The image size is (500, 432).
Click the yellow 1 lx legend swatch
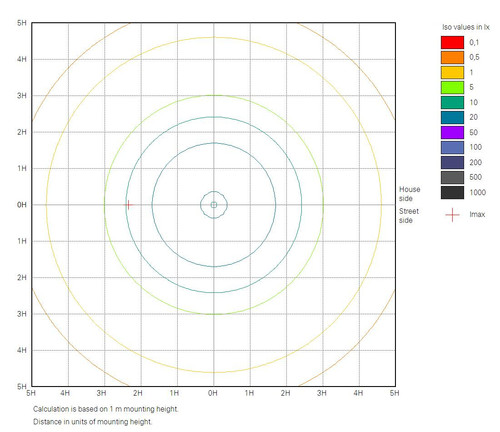452,72
